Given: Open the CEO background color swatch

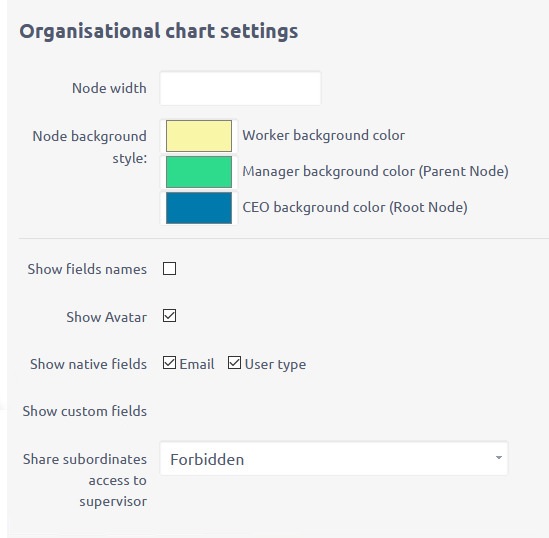Looking at the screenshot, I should click(199, 208).
